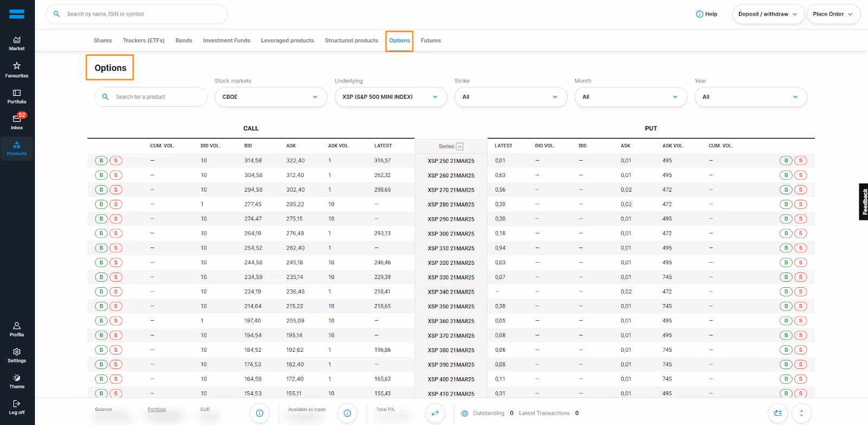This screenshot has height=425, width=868.
Task: Sell call for XSP 250 21MAR25
Action: [116, 161]
